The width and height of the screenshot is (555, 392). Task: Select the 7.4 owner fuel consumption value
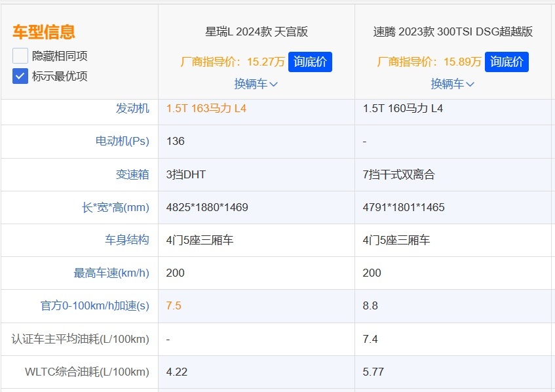(370, 340)
